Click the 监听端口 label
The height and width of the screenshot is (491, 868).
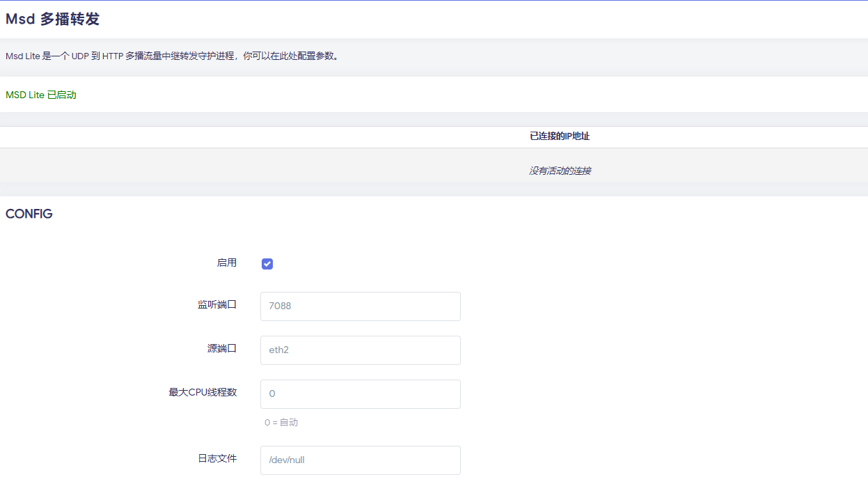point(217,304)
